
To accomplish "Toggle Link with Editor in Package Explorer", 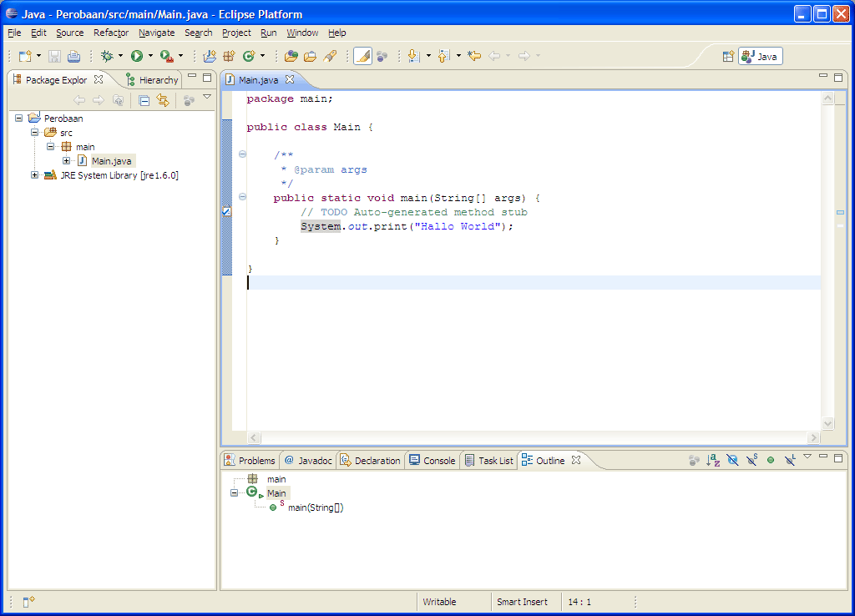I will tap(163, 100).
